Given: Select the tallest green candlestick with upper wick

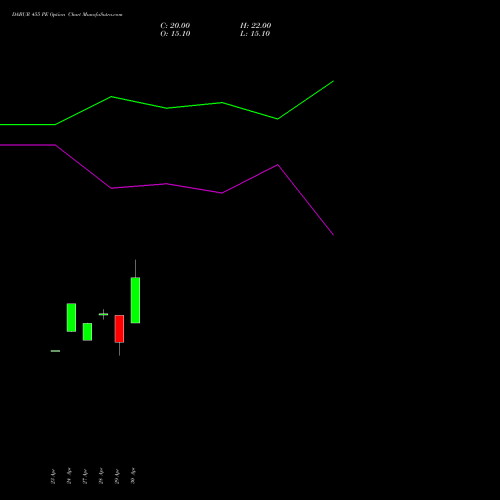Looking at the screenshot, I should click(x=135, y=300).
